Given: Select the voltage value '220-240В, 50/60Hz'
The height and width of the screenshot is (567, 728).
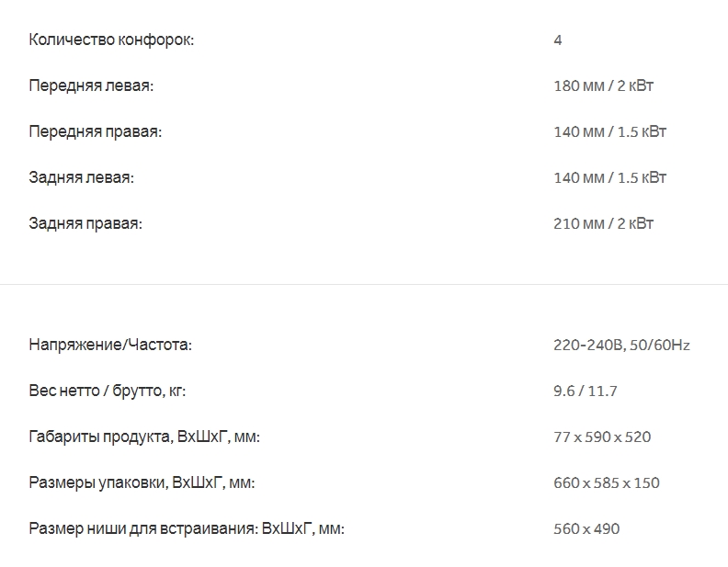Looking at the screenshot, I should [x=621, y=346].
